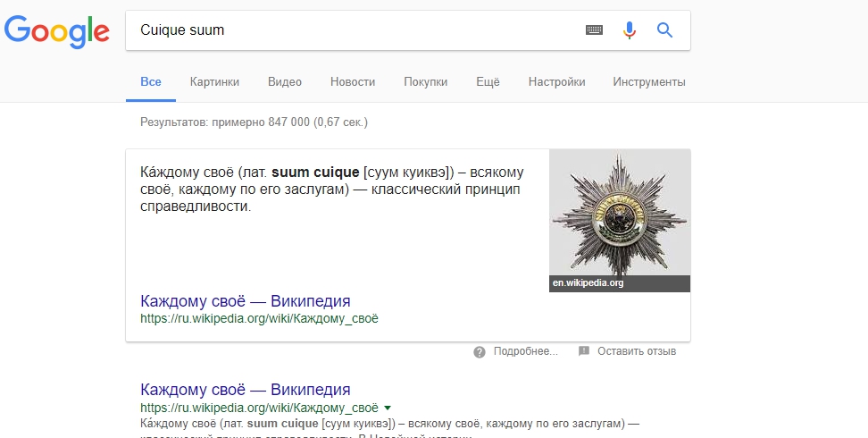The width and height of the screenshot is (868, 438).
Task: Open Настройки menu
Action: 556,82
